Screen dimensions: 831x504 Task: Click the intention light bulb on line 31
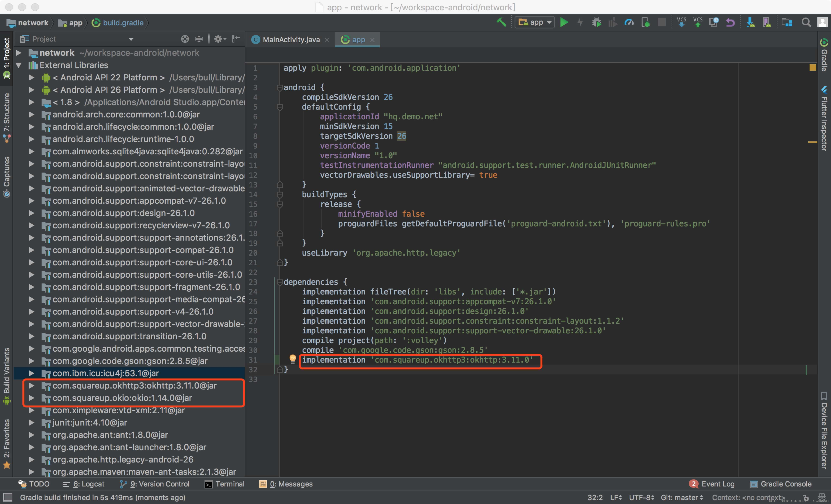(x=293, y=359)
